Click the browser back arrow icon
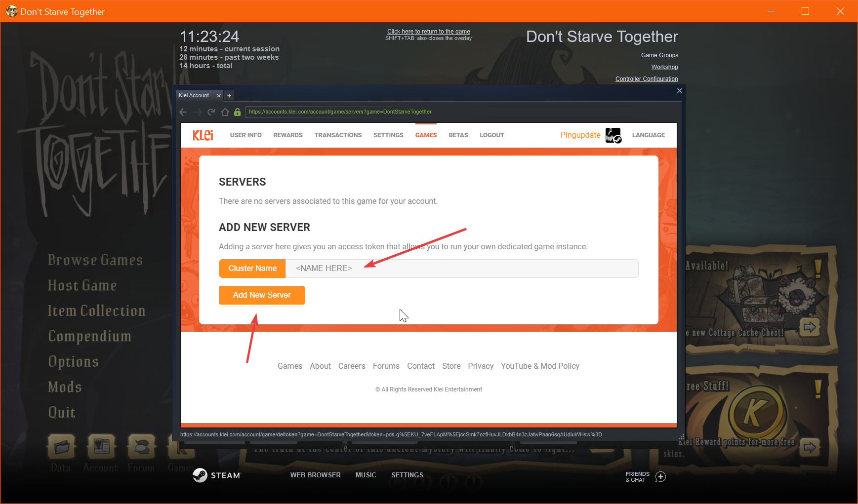This screenshot has height=504, width=858. click(183, 112)
